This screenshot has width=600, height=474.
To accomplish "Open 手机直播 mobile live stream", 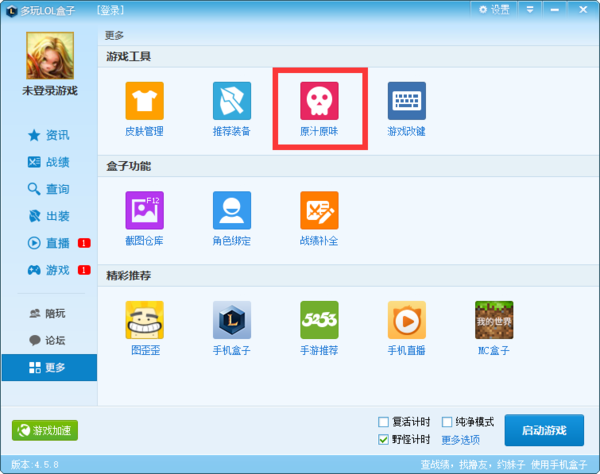I will 406,328.
